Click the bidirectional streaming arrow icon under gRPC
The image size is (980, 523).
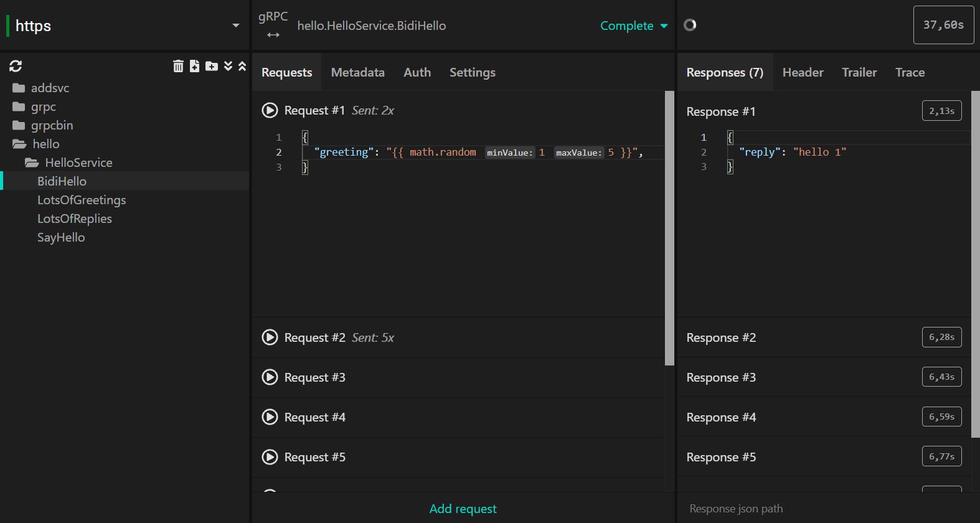(x=273, y=35)
